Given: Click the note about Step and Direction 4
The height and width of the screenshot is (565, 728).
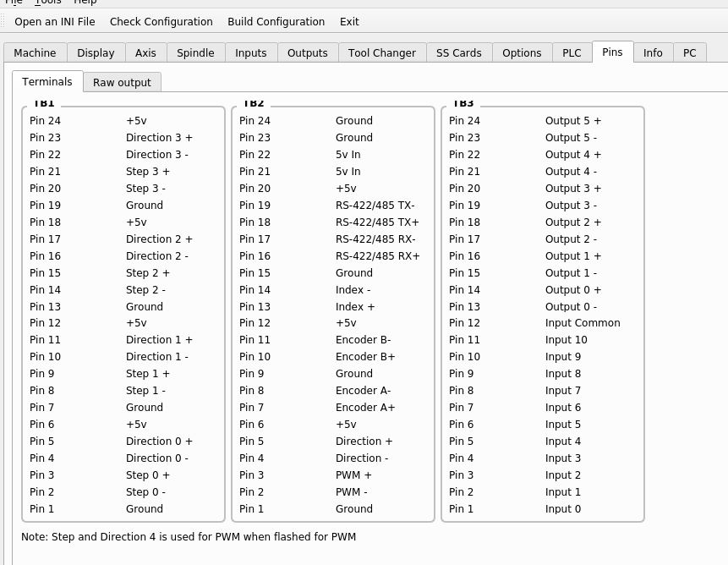Looking at the screenshot, I should 189,537.
